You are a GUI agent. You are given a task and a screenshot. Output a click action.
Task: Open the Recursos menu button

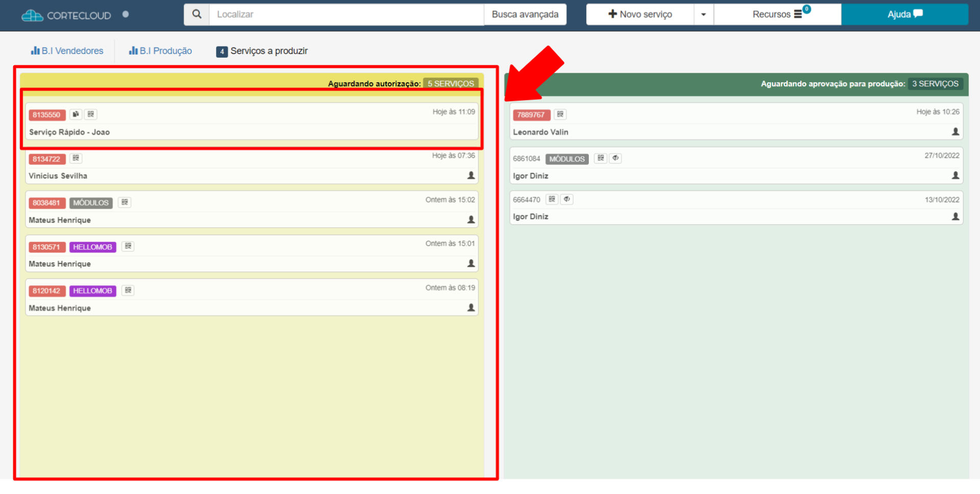coord(777,14)
